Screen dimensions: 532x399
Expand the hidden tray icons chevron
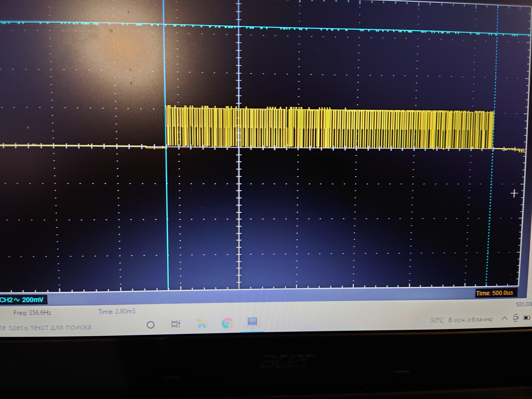point(505,318)
